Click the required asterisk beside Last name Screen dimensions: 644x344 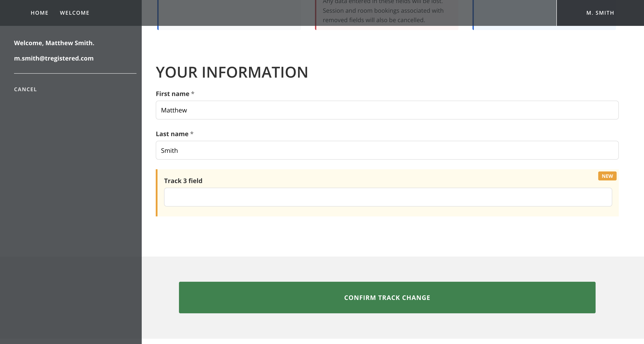point(192,133)
